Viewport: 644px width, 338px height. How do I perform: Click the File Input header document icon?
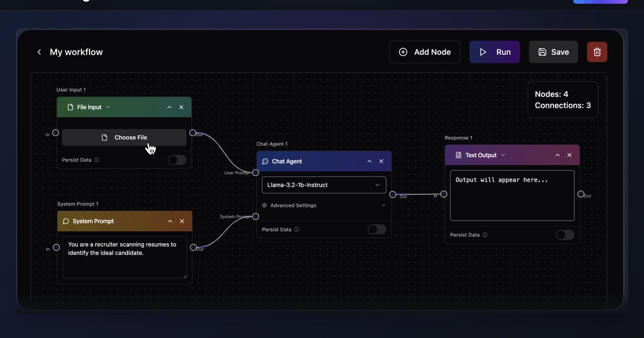tap(70, 107)
